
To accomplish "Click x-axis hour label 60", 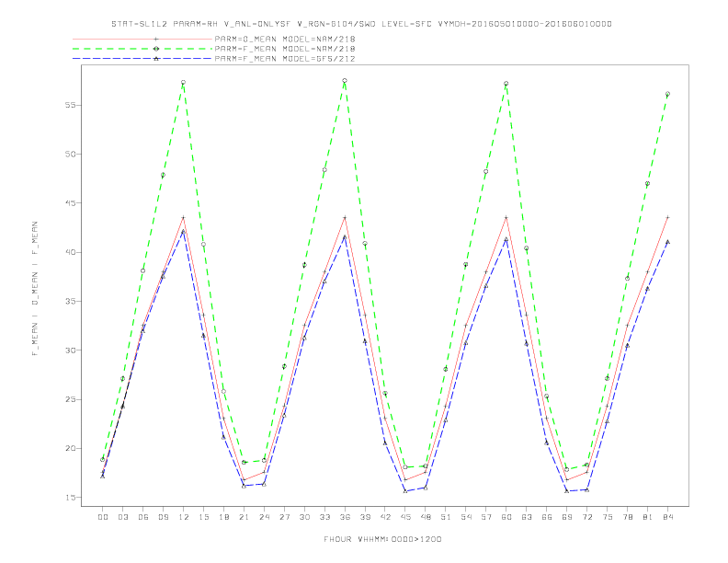I will point(506,517).
